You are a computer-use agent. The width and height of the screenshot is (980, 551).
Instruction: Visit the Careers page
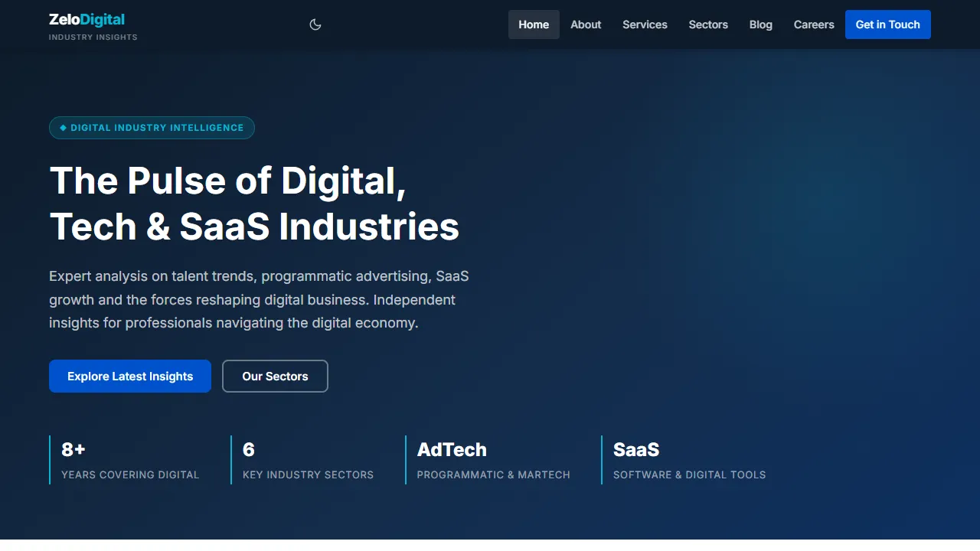click(x=814, y=24)
